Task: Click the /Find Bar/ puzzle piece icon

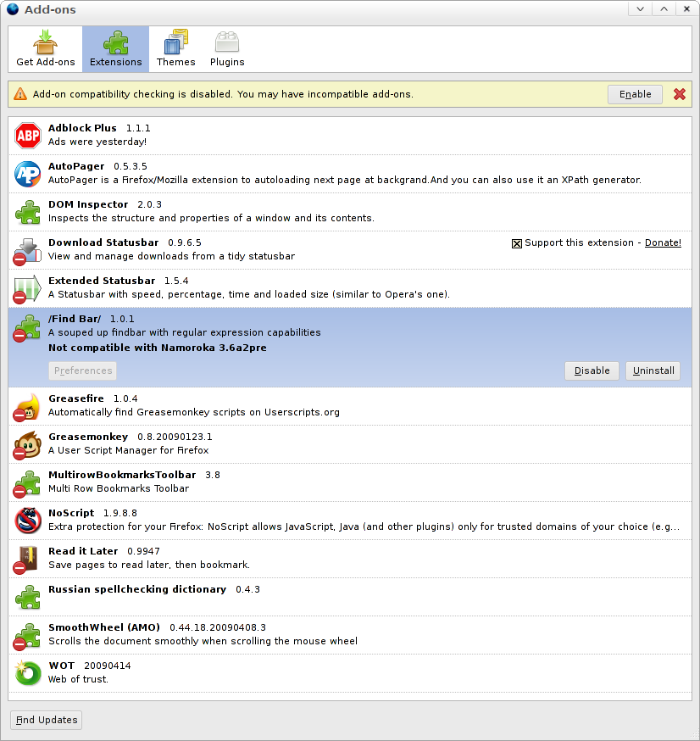Action: 27,327
